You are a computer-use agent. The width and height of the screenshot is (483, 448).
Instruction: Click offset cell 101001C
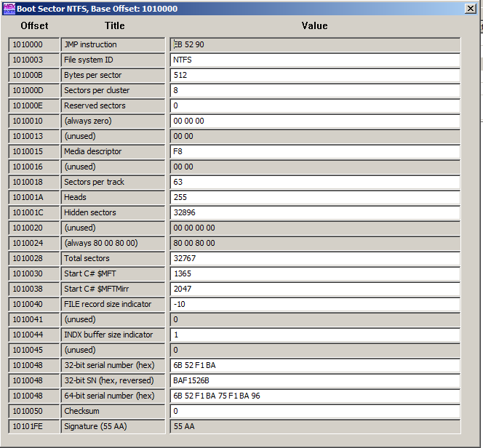pos(34,213)
